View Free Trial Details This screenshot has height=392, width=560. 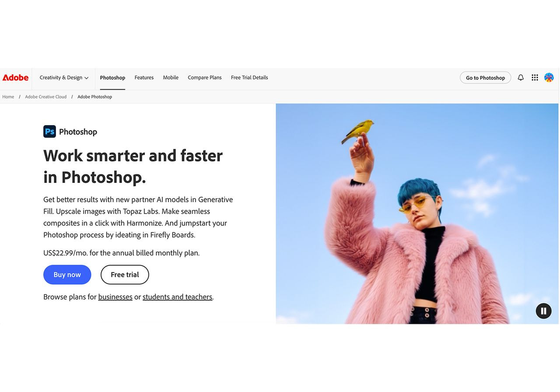[x=249, y=77]
